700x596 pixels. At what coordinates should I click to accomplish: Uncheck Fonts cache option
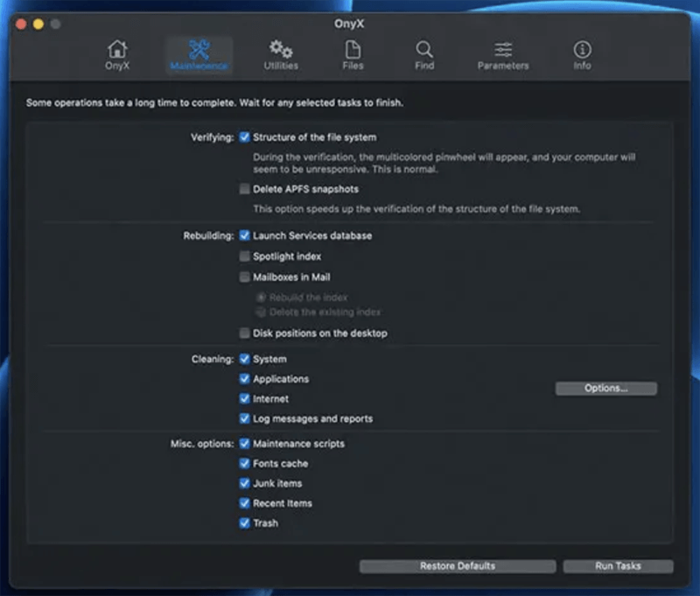click(245, 464)
